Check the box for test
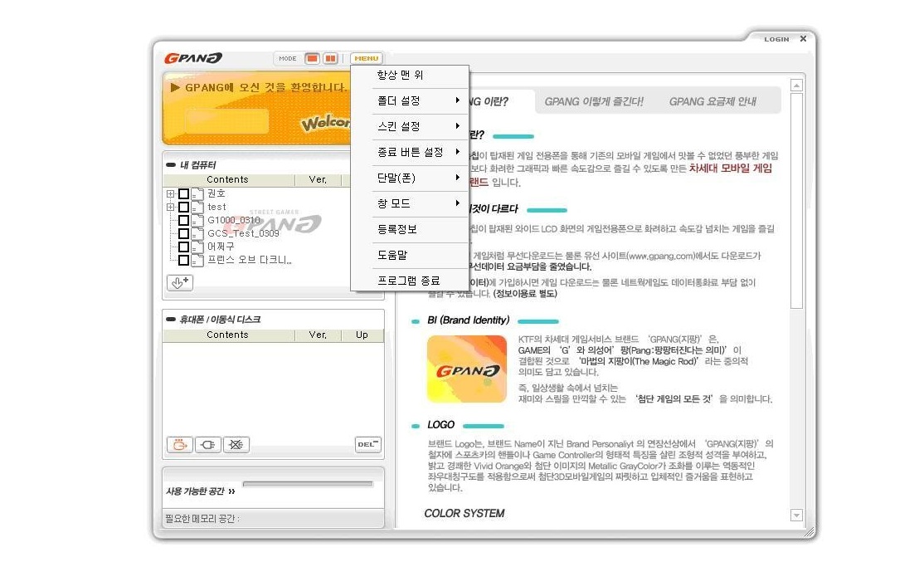This screenshot has width=924, height=562. [x=184, y=207]
